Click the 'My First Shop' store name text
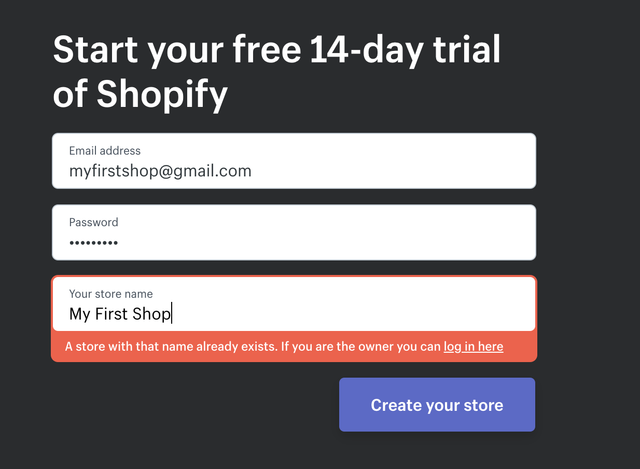The height and width of the screenshot is (469, 640). pyautogui.click(x=120, y=314)
